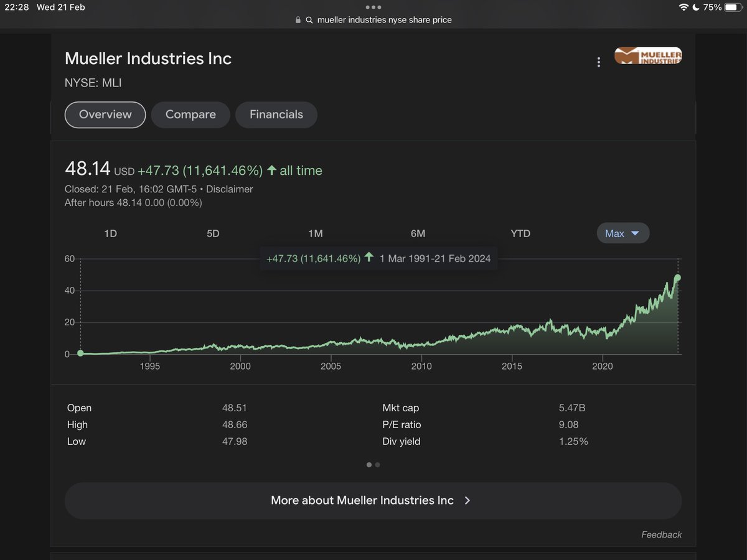Open the three-dot more options menu

pos(599,62)
